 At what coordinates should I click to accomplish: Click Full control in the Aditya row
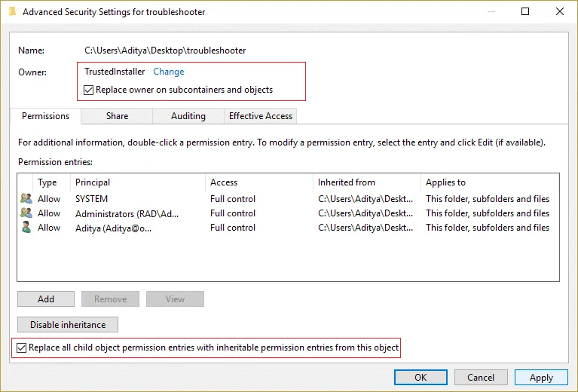point(233,228)
